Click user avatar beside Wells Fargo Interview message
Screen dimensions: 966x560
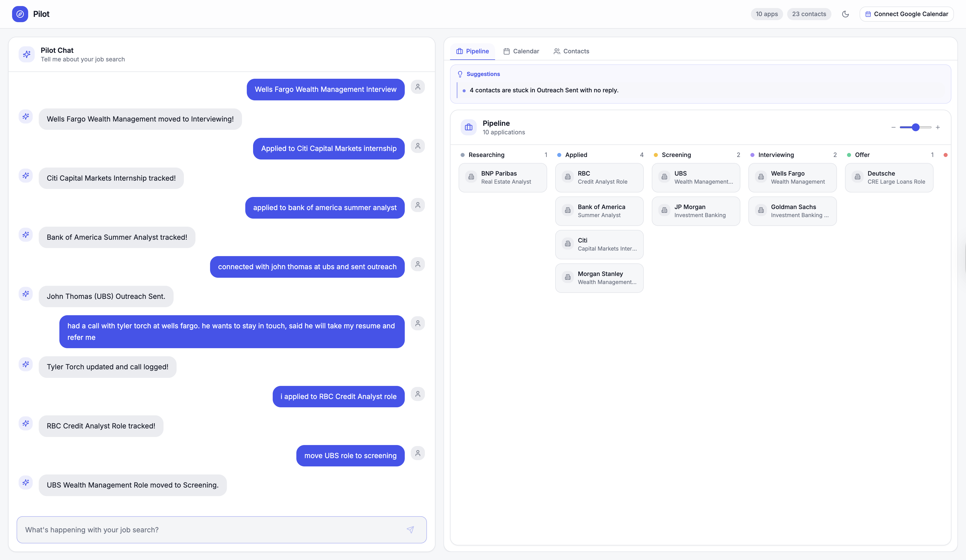point(417,87)
